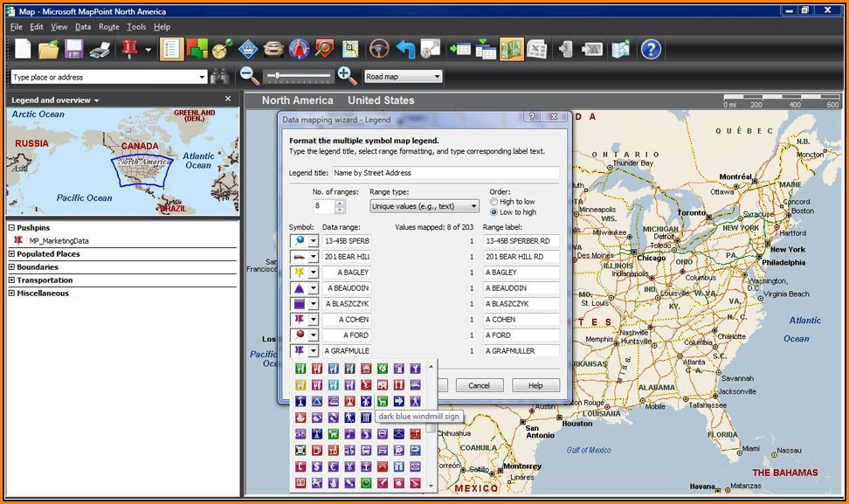Open the Data menu

pyautogui.click(x=82, y=27)
